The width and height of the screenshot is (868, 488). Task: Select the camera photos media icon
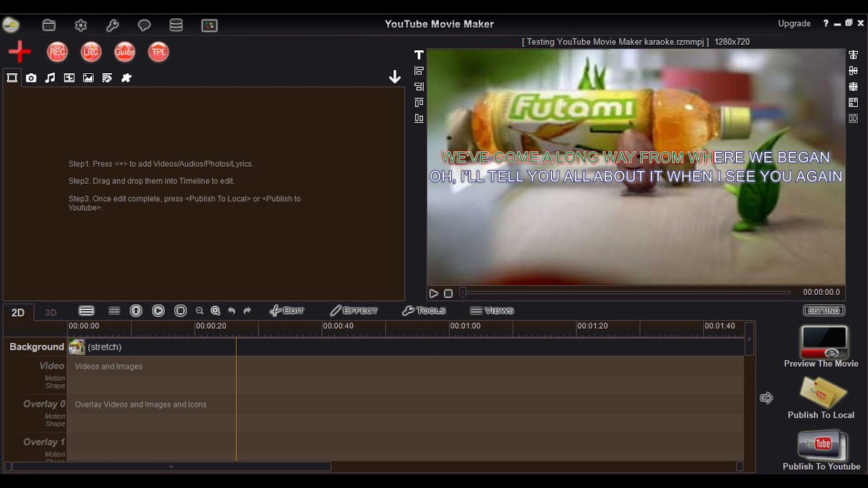tap(31, 77)
